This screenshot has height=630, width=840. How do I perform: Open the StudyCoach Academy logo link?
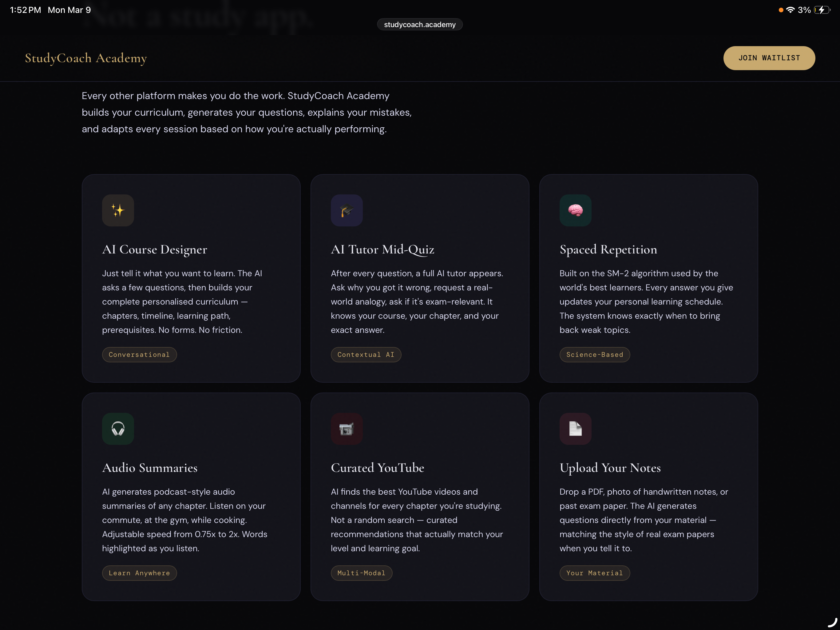pos(86,58)
